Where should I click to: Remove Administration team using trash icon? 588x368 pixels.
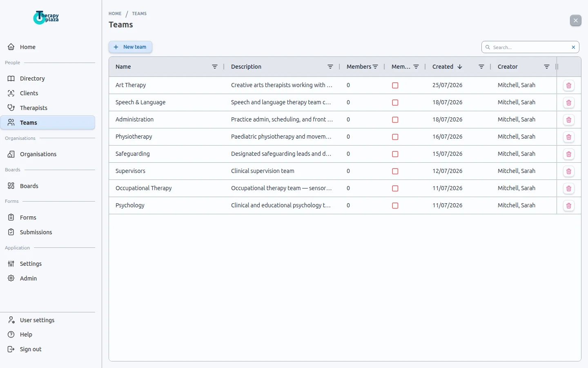point(568,120)
